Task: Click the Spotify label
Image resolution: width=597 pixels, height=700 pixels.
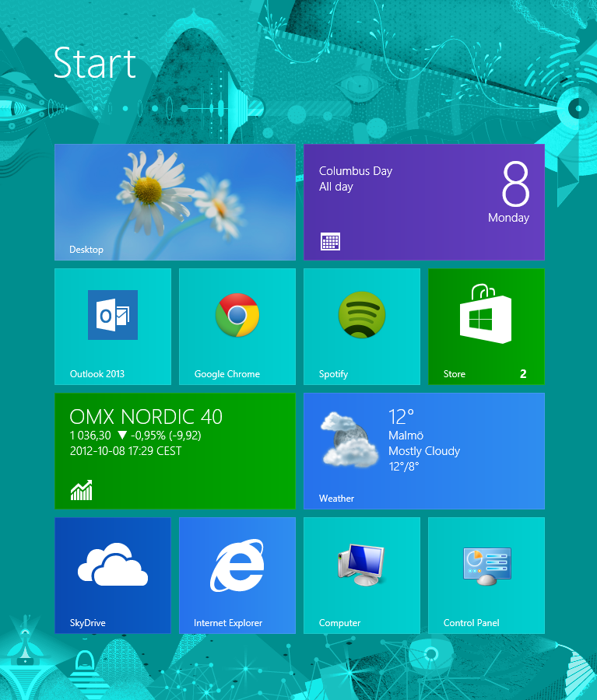Action: tap(333, 374)
